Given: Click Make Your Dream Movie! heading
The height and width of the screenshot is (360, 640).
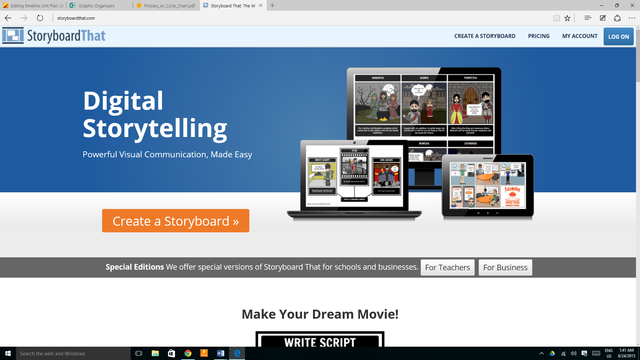Looking at the screenshot, I should tap(320, 314).
